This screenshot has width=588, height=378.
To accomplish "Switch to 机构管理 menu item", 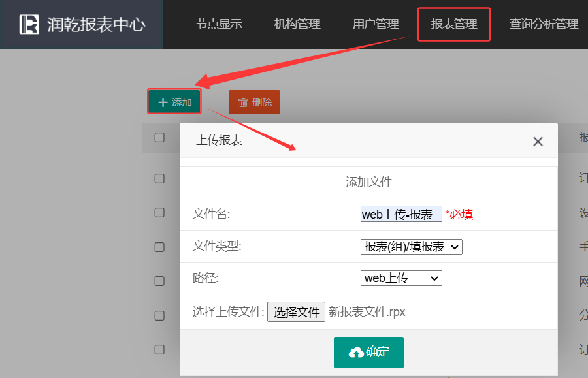I will tap(297, 24).
